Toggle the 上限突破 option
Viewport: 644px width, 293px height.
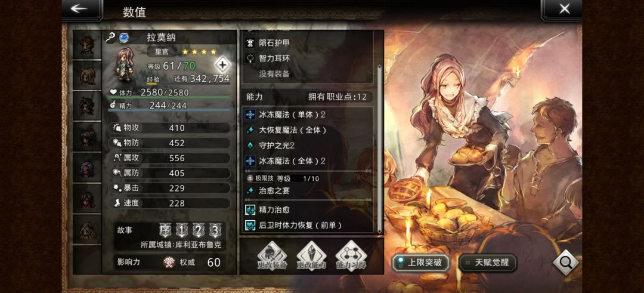click(420, 263)
